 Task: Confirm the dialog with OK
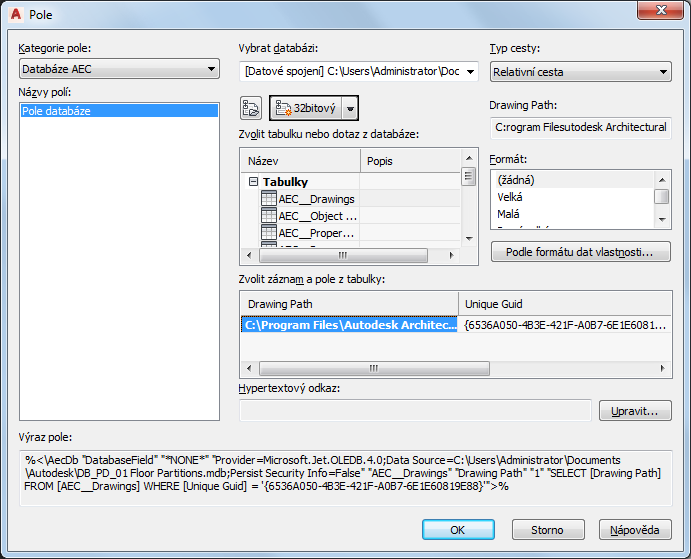[x=458, y=529]
